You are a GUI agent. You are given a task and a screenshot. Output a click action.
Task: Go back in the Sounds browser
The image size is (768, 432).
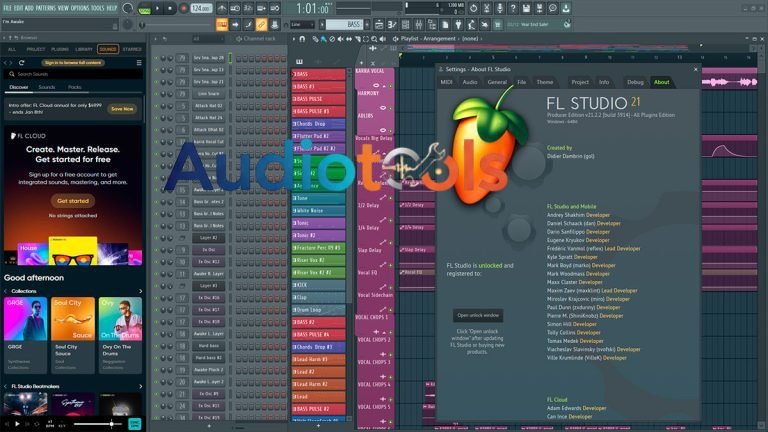pos(6,63)
